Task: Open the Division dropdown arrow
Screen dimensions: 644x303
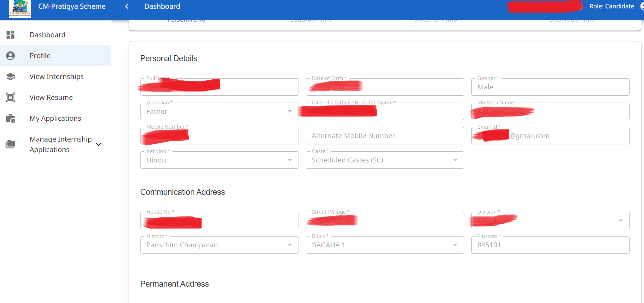Action: 620,221
